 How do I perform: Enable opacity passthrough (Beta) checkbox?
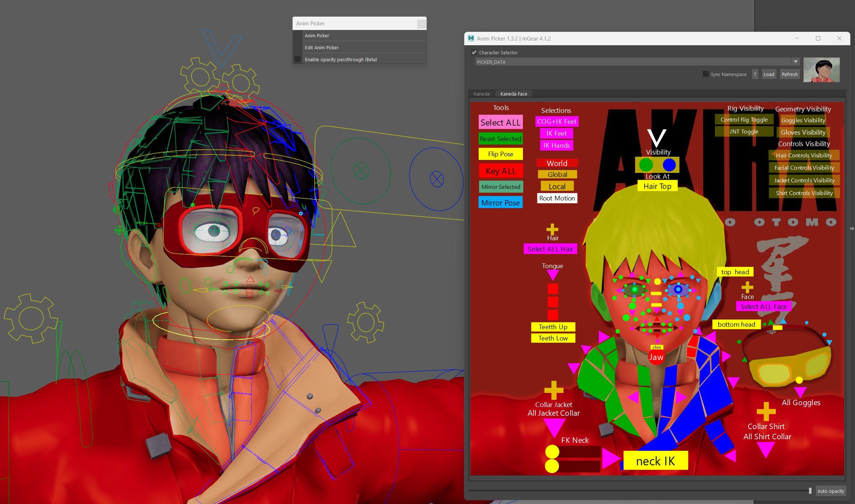coord(298,59)
